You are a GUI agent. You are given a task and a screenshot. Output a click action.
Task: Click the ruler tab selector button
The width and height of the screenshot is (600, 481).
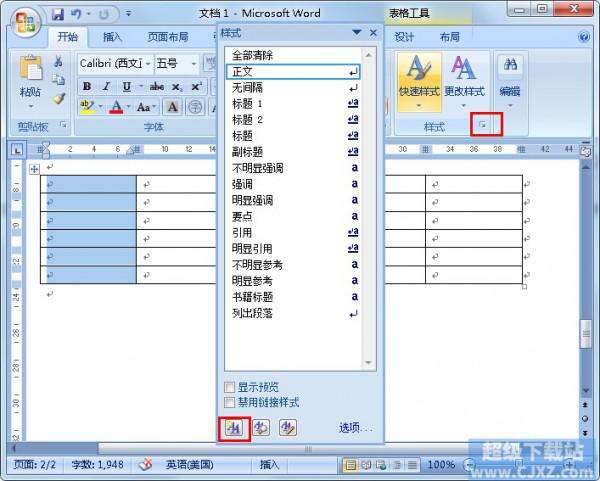point(17,150)
